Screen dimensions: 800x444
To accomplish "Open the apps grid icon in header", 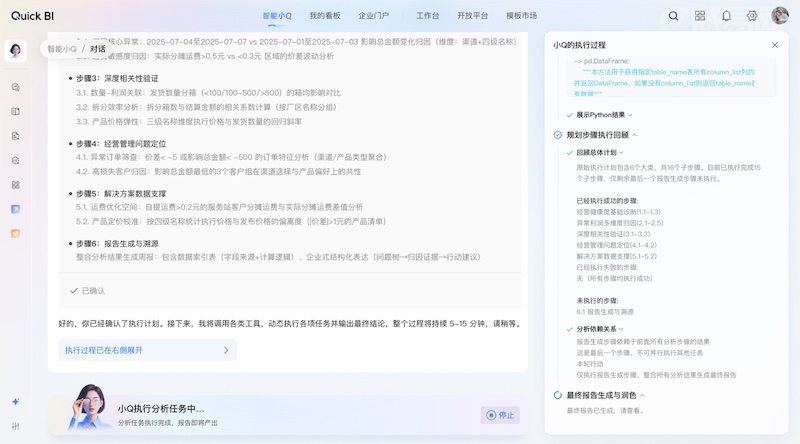I will pyautogui.click(x=700, y=16).
